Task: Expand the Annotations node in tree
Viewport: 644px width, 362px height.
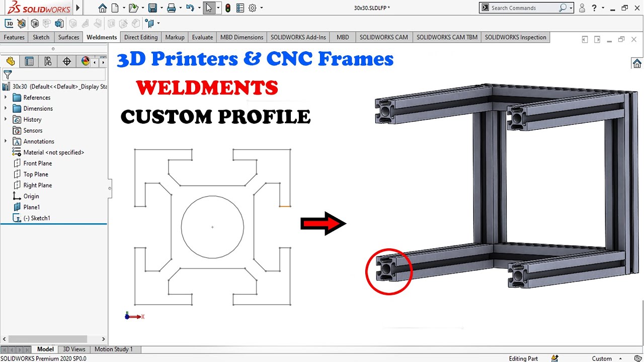Action: [x=6, y=141]
